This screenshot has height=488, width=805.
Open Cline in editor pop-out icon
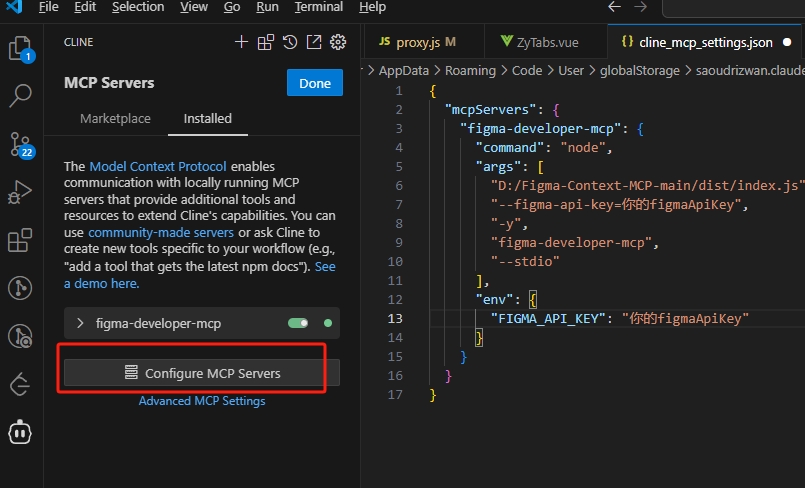click(x=314, y=42)
